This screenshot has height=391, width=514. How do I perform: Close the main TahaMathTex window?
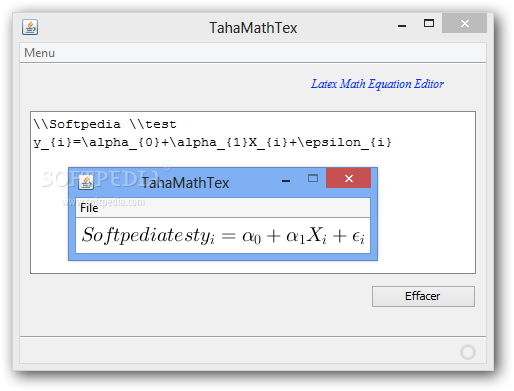pyautogui.click(x=464, y=23)
